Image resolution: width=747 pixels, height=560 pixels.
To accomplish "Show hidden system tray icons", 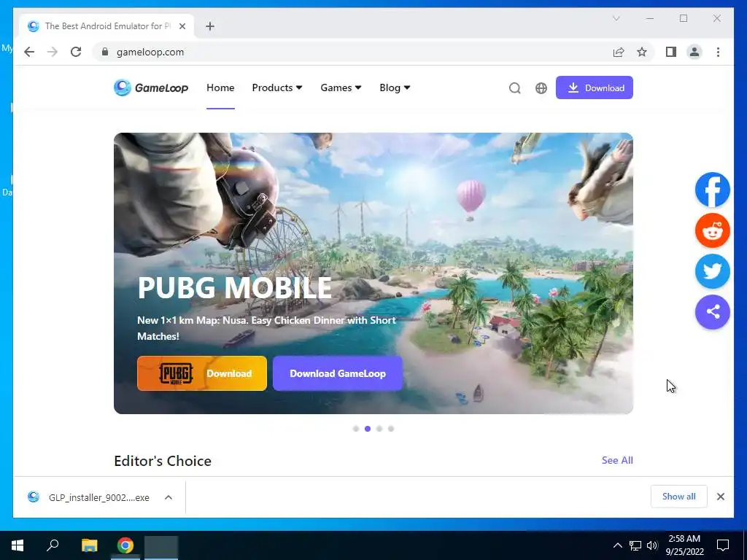I will click(x=617, y=545).
